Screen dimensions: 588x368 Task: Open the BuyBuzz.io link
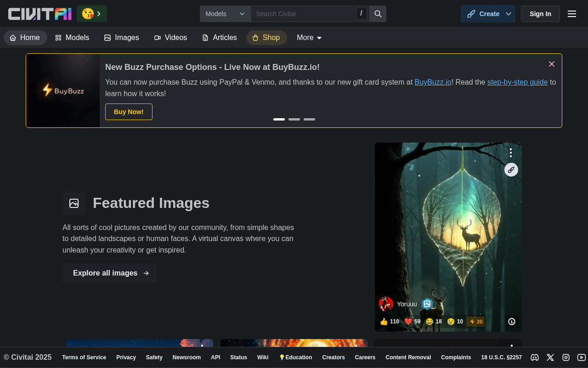433,82
